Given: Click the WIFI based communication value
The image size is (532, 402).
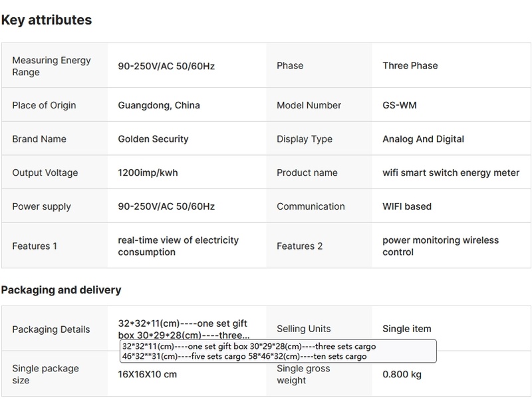Looking at the screenshot, I should click(x=407, y=207).
